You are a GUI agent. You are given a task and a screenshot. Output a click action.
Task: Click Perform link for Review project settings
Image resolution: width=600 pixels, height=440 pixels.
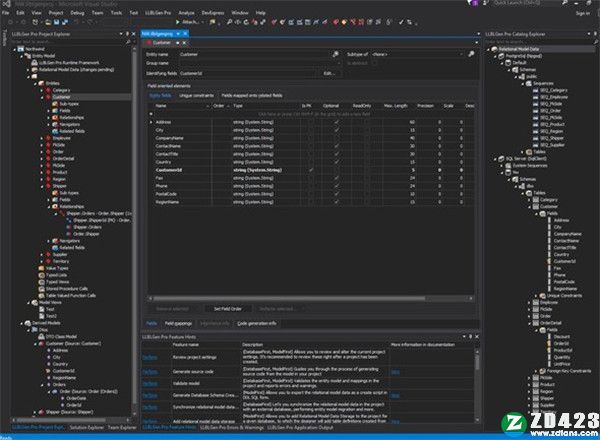150,357
